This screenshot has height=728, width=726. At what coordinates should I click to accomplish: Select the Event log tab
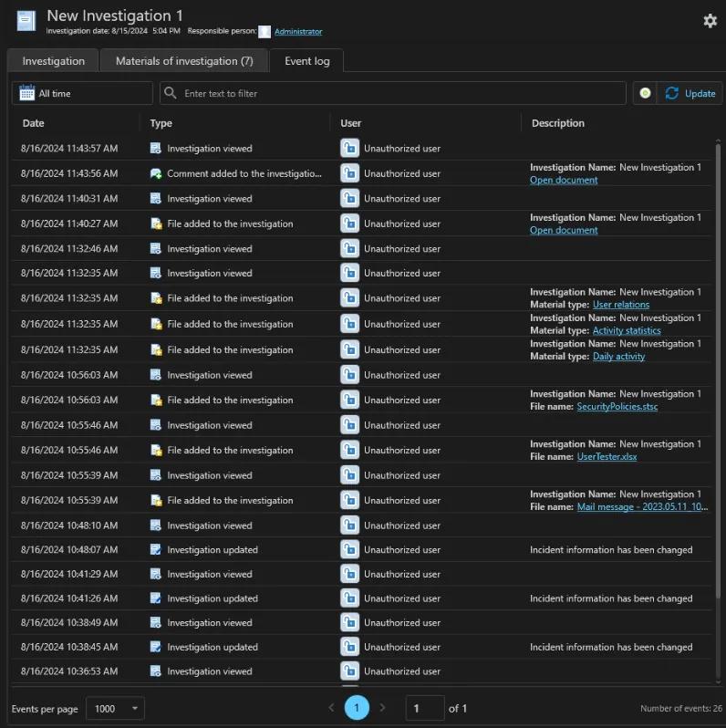(x=306, y=61)
